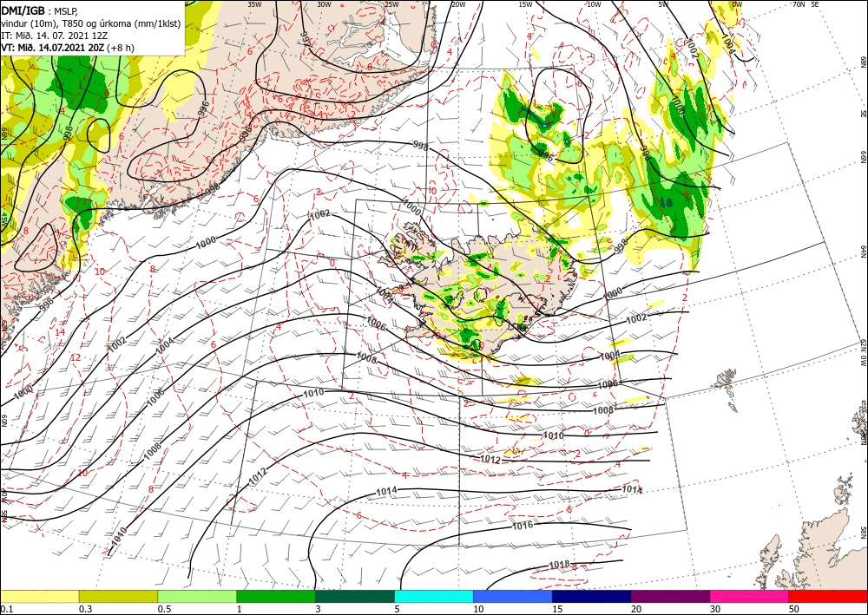Image resolution: width=868 pixels, height=615 pixels.
Task: Select the magenta 30–50 legend swatch
Action: click(750, 596)
